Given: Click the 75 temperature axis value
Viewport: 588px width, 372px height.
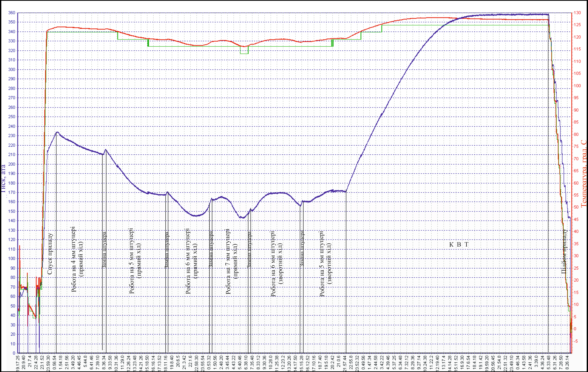Looking at the screenshot, I should click(x=576, y=147).
